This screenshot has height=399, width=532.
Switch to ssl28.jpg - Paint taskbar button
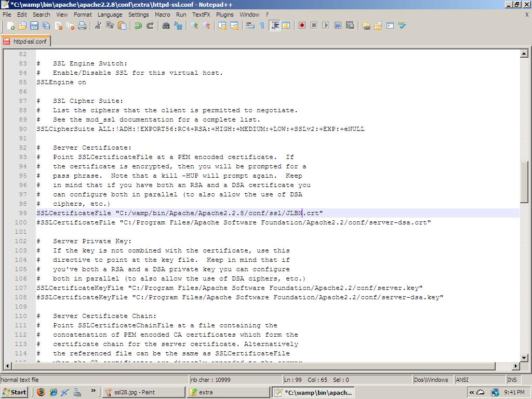144,392
